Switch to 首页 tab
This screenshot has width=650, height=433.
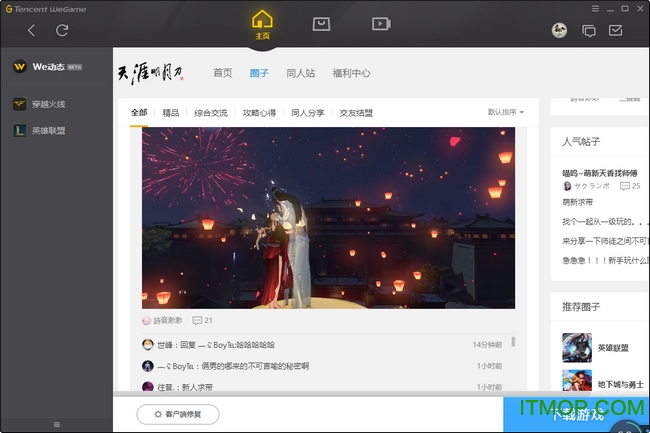[223, 73]
